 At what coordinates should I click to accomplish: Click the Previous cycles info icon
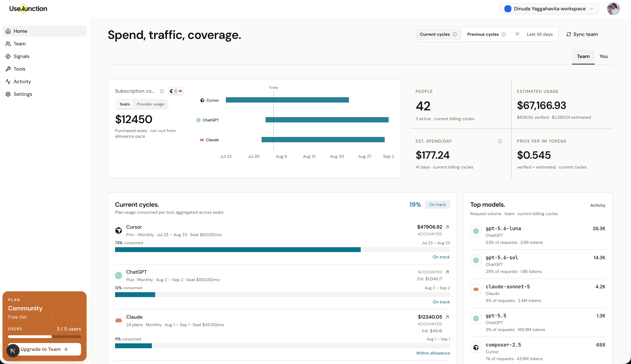[x=504, y=34]
